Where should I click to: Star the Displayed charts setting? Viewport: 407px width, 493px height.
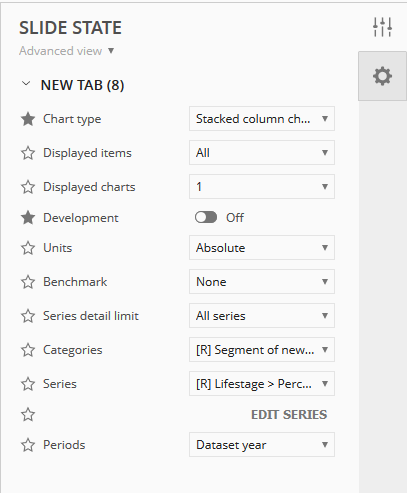[x=28, y=187]
